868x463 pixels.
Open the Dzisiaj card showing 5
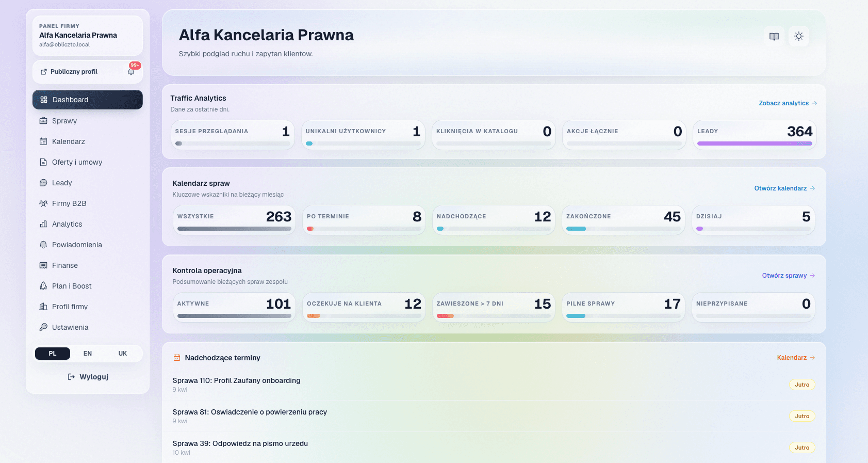(x=753, y=220)
